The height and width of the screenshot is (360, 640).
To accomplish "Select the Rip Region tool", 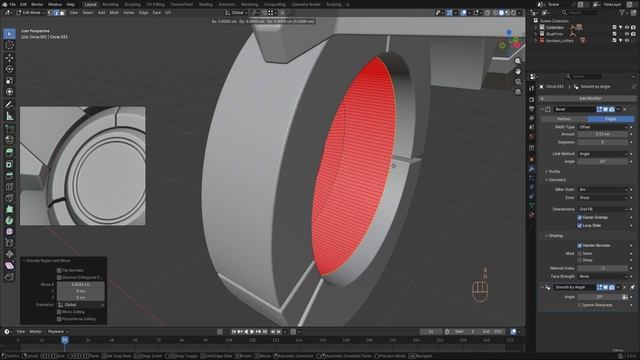I will [9, 277].
